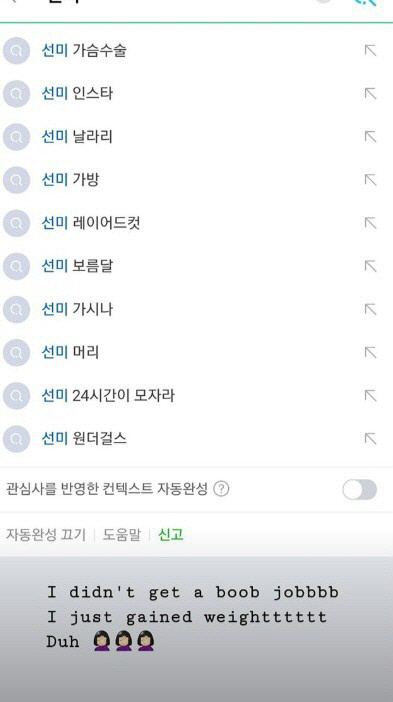The height and width of the screenshot is (702, 393).
Task: Select the 선미 레이어드컷 suggestion text
Action: (91, 223)
